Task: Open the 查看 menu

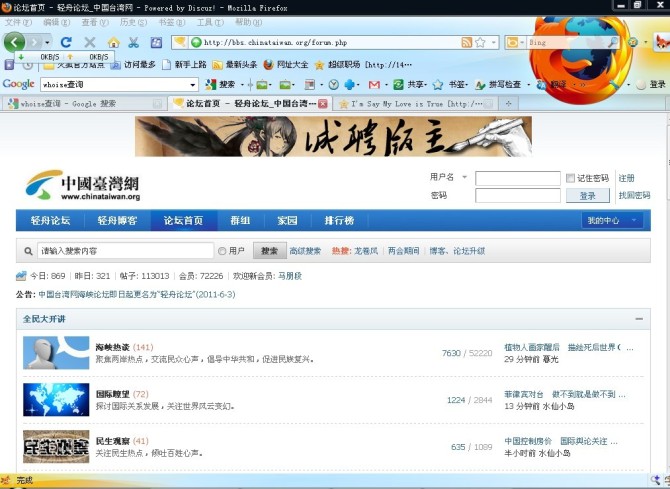Action: 95,22
